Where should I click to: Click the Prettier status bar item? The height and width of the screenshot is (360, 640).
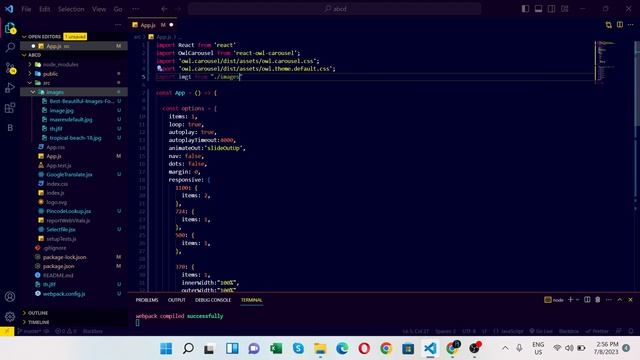point(597,331)
